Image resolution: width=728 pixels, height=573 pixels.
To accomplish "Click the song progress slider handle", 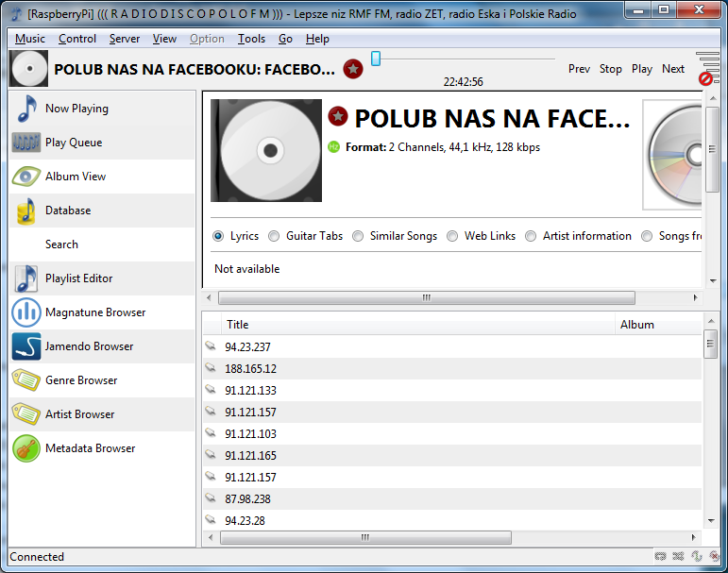I will [376, 59].
